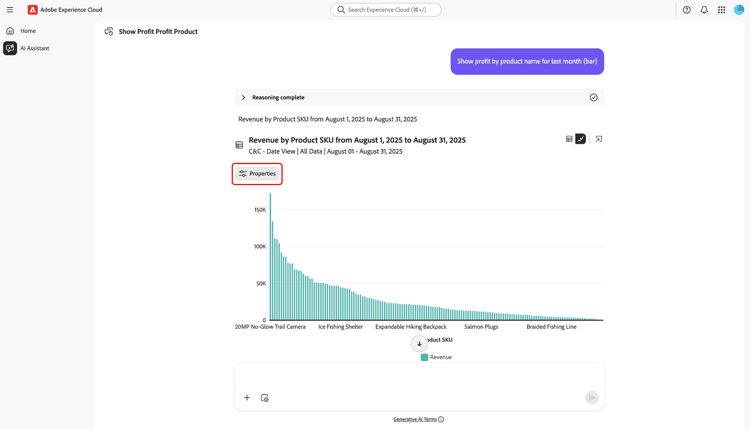The image size is (750, 429).
Task: Switch to chart view toggle
Action: click(x=581, y=139)
